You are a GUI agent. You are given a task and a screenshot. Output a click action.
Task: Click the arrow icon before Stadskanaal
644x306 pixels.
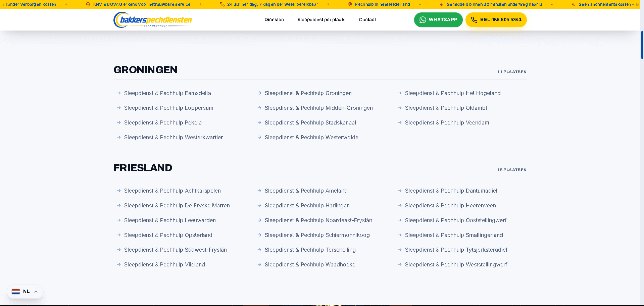[x=259, y=122]
